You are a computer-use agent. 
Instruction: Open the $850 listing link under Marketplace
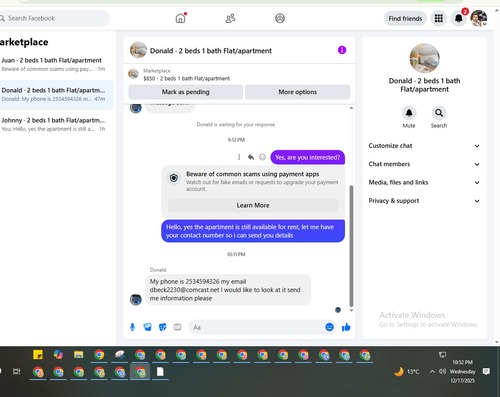coord(187,78)
